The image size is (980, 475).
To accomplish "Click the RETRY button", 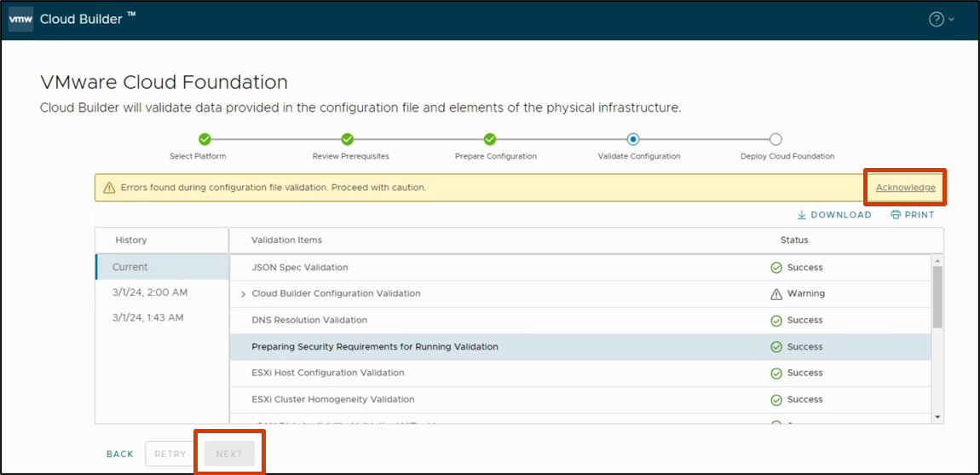I will pos(170,454).
